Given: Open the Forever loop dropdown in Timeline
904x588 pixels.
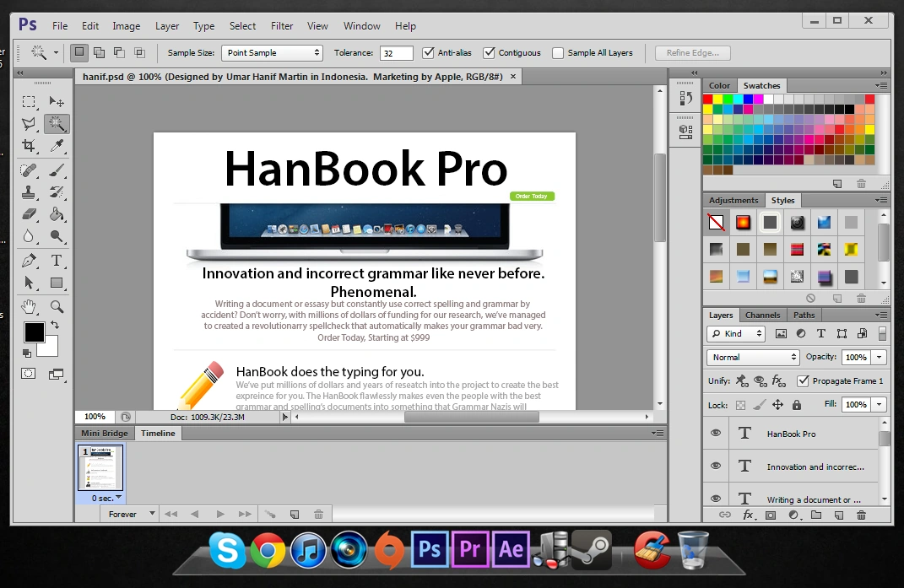Looking at the screenshot, I should [129, 514].
